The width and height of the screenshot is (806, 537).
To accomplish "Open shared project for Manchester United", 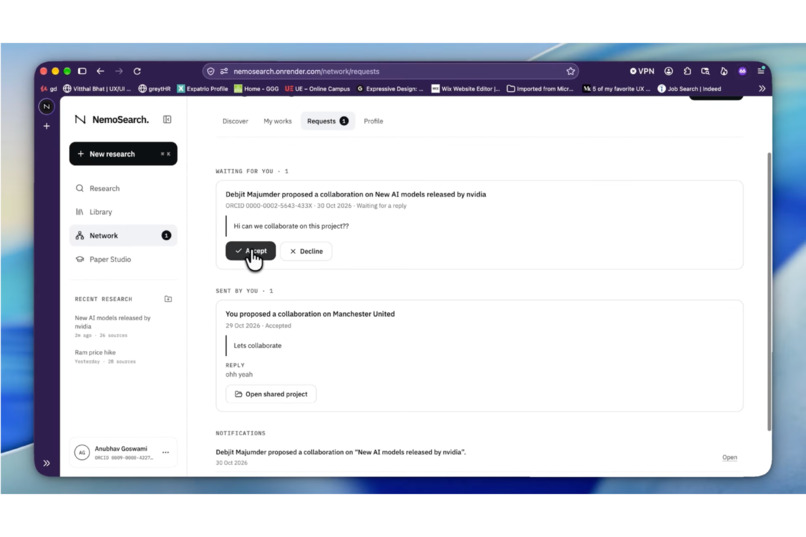I will 271,394.
